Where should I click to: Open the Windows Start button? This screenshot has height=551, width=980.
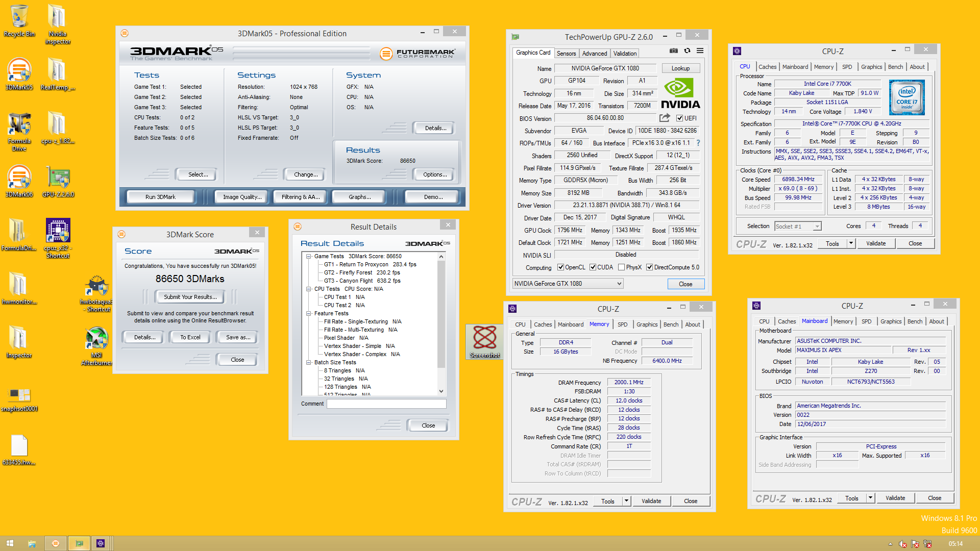click(10, 543)
